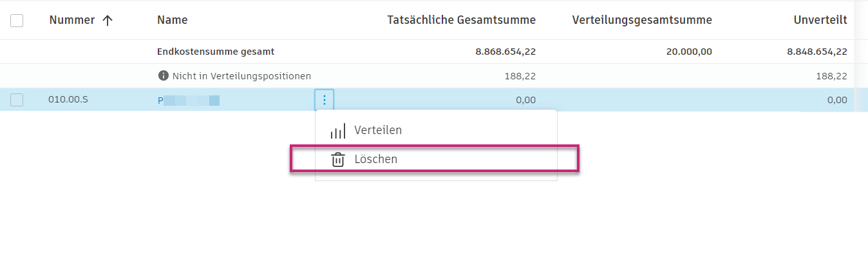Click the Unverteilt column header
868x263 pixels.
[820, 20]
